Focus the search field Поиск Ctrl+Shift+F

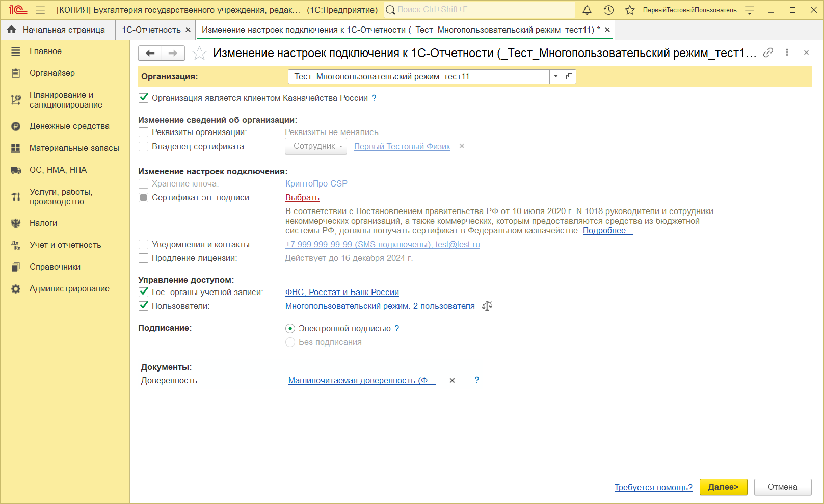[479, 10]
